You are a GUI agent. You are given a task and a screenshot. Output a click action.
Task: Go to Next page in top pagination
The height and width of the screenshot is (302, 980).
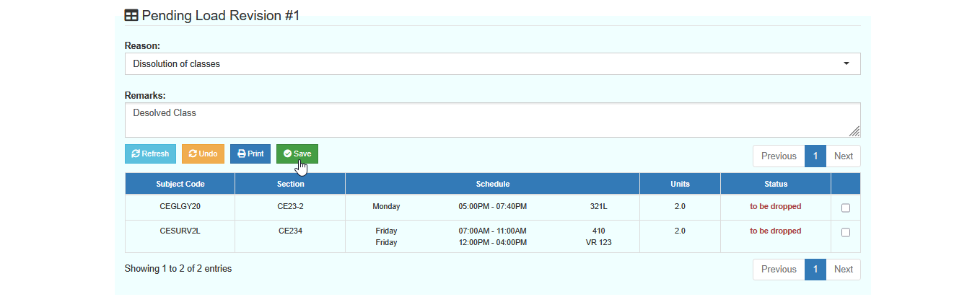point(843,156)
